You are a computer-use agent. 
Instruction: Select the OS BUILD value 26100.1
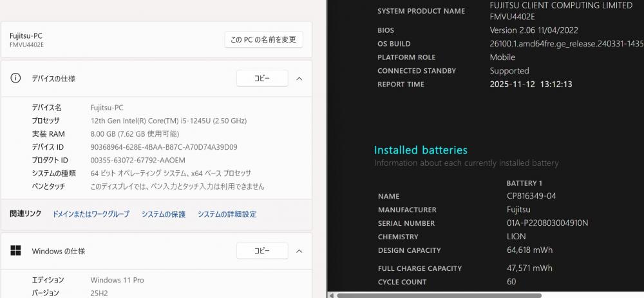[566, 44]
